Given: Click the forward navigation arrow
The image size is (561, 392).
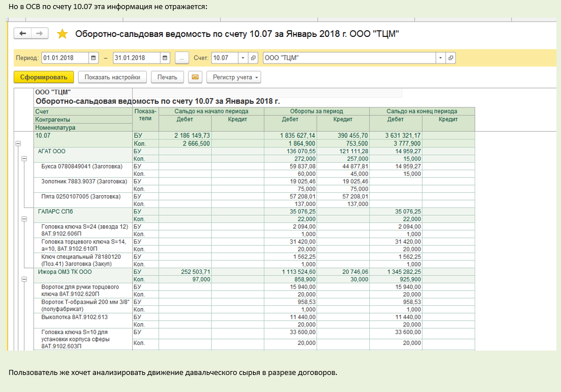Looking at the screenshot, I should 39,34.
